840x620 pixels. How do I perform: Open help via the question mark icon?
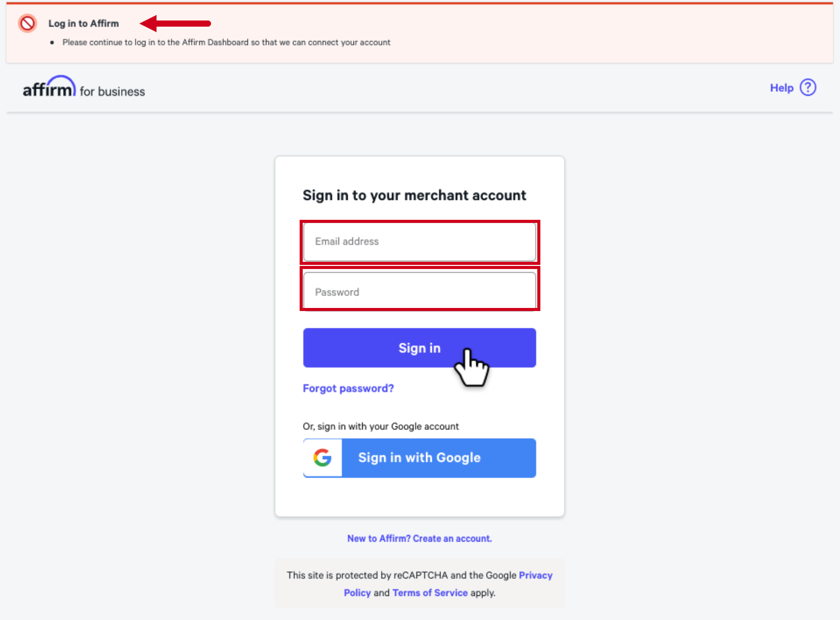click(808, 87)
